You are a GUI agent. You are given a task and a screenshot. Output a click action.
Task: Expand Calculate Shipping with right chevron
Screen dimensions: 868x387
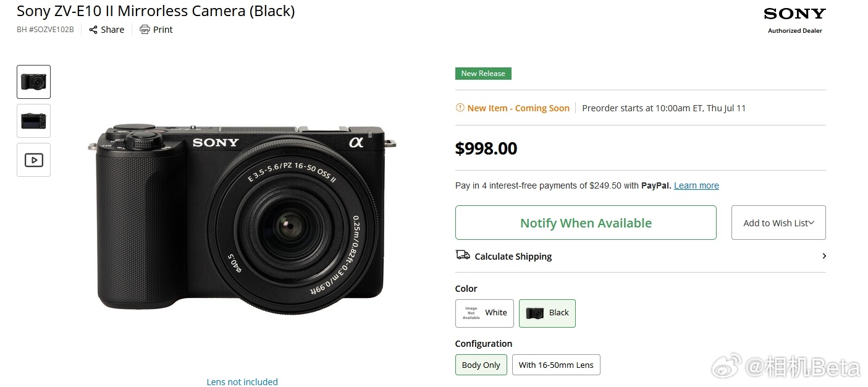[824, 256]
